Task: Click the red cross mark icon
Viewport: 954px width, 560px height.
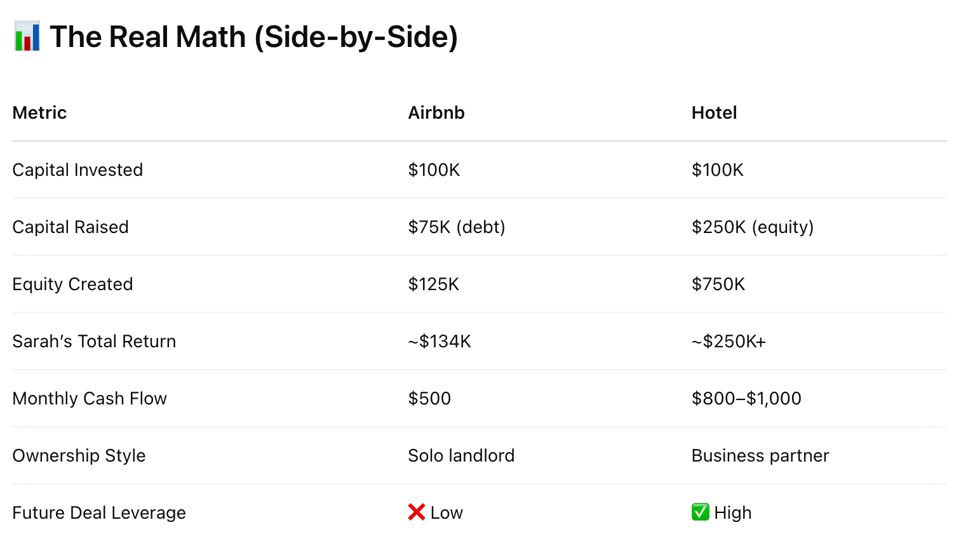Action: (x=417, y=512)
